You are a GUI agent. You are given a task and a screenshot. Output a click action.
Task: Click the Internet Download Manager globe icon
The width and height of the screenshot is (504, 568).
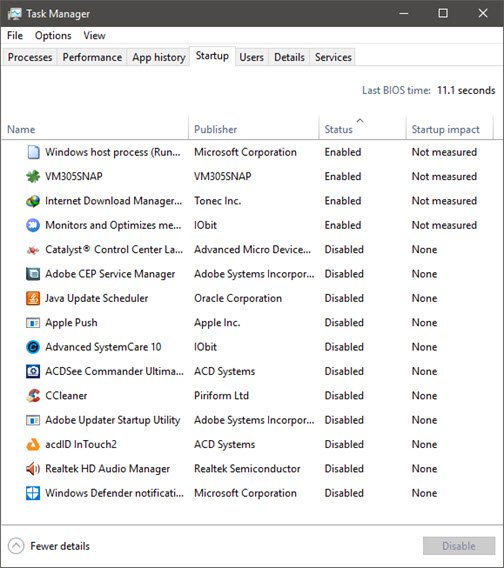(33, 201)
